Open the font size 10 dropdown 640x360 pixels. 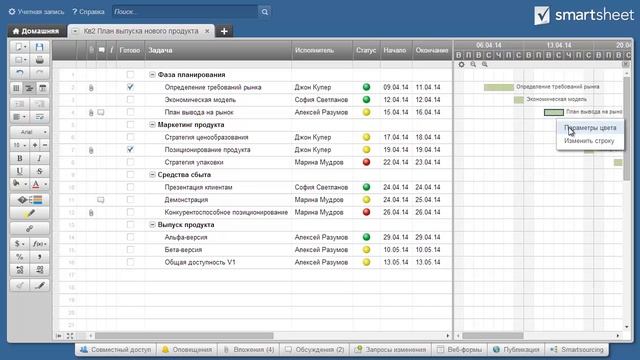[x=19, y=145]
